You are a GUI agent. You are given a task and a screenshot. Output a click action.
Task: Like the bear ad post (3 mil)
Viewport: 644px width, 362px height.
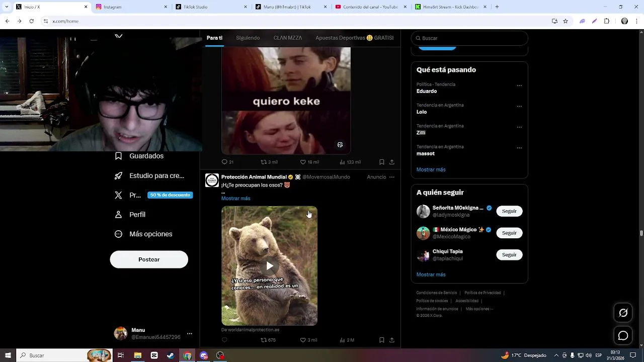pos(303,340)
